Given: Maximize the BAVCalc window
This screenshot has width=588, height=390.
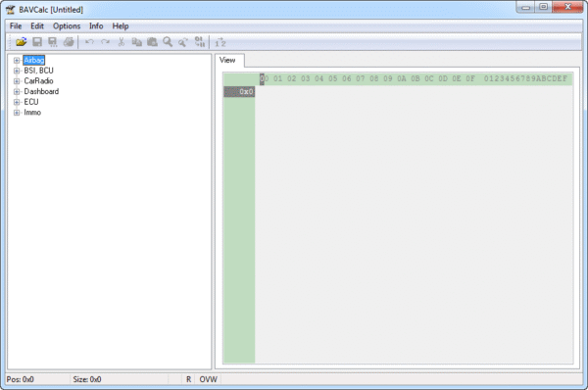Looking at the screenshot, I should pos(543,7).
